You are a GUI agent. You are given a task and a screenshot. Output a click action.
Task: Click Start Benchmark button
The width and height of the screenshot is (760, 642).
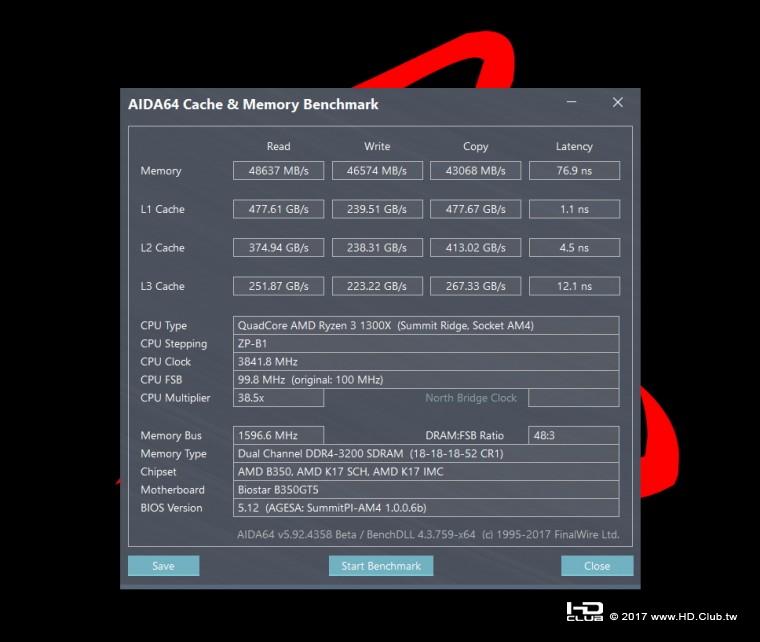[x=381, y=566]
